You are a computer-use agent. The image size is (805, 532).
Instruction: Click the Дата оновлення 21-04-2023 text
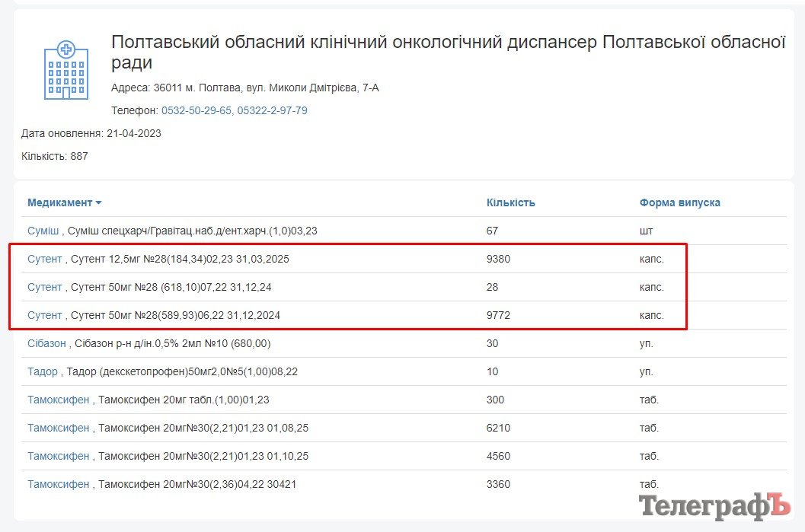pyautogui.click(x=91, y=133)
